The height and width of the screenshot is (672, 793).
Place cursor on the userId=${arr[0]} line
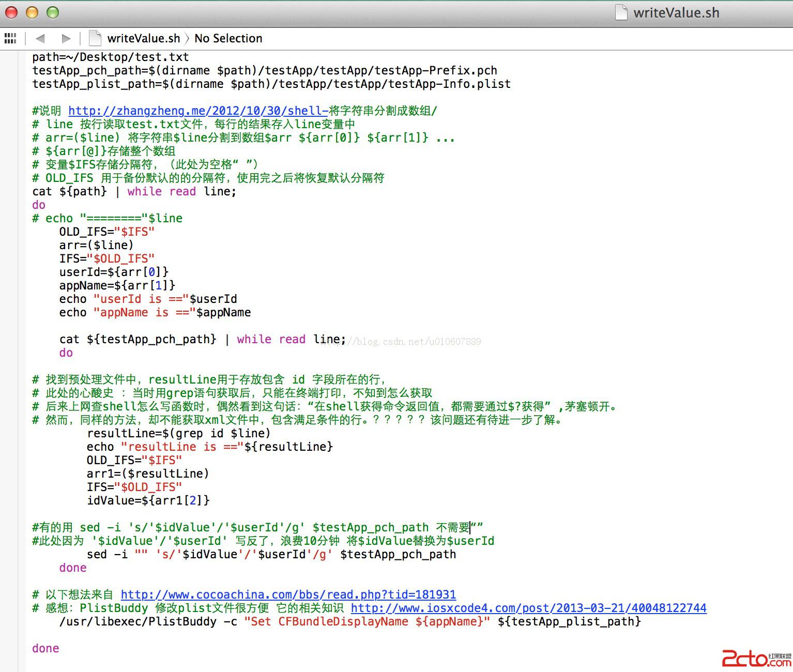(x=114, y=272)
